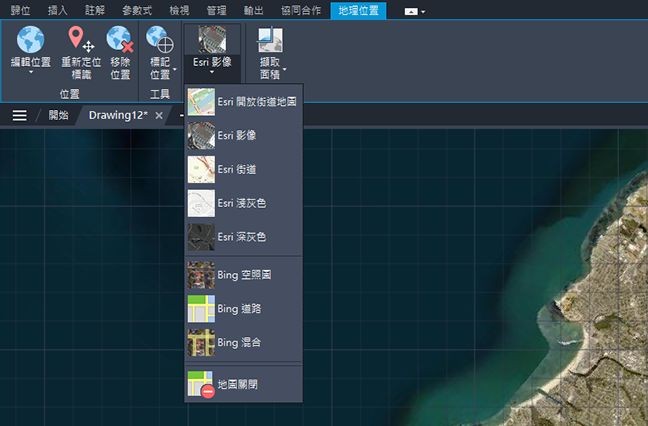648x426 pixels.
Task: Open the 歸位 ribbon tab
Action: click(x=20, y=10)
